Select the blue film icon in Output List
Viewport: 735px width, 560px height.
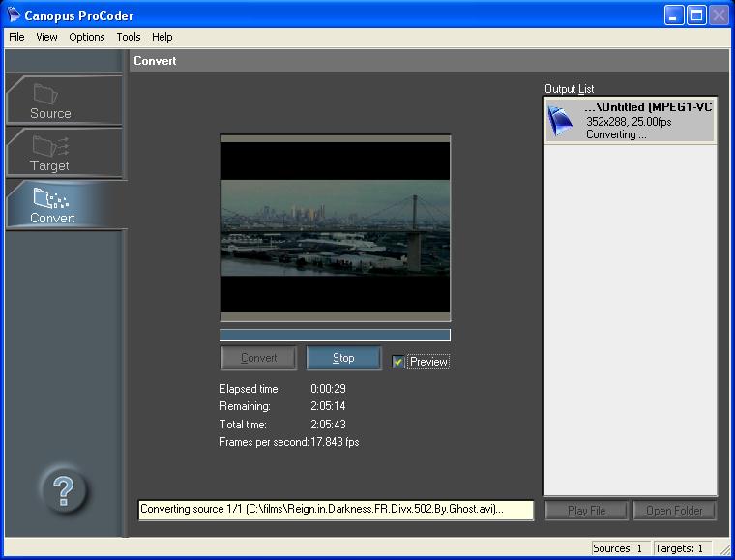560,121
